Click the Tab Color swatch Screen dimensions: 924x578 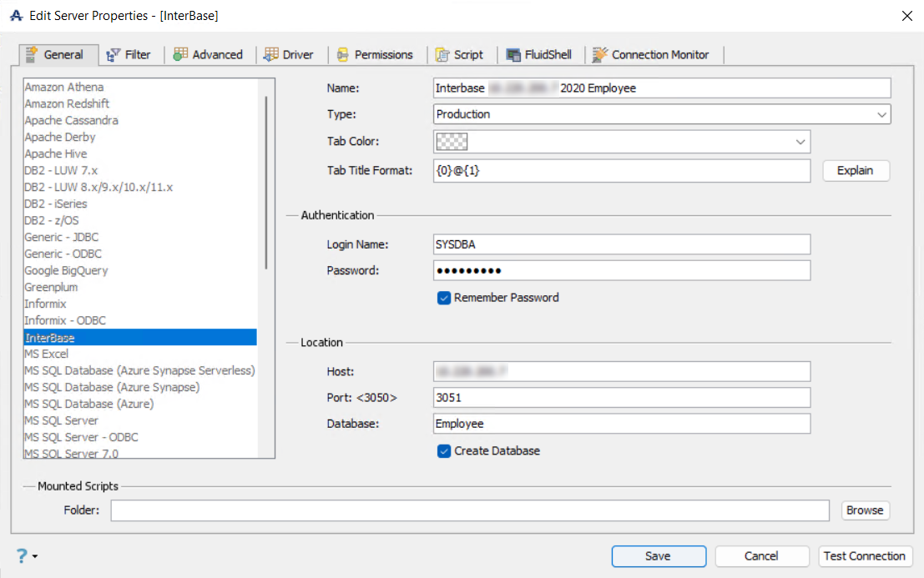452,142
